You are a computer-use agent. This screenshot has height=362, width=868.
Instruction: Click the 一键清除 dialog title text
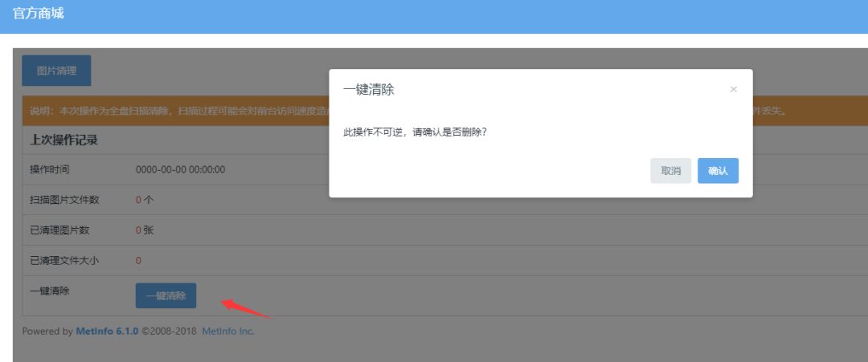click(x=369, y=90)
